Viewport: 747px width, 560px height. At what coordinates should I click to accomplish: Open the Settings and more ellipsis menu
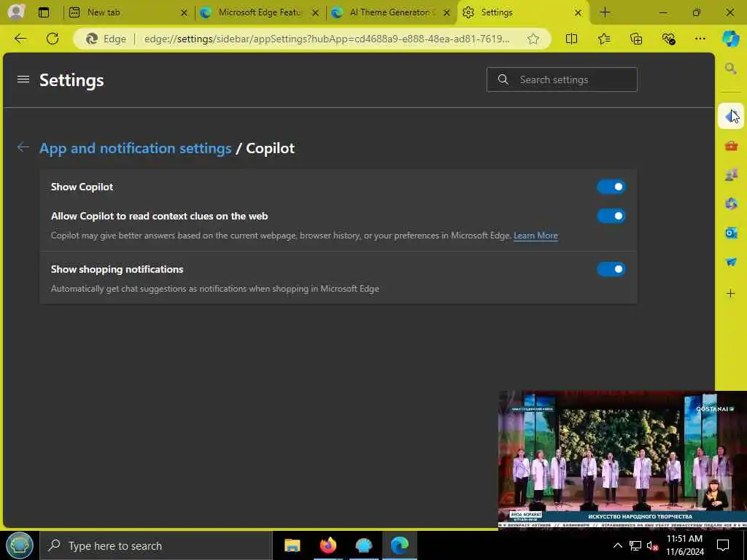(700, 39)
